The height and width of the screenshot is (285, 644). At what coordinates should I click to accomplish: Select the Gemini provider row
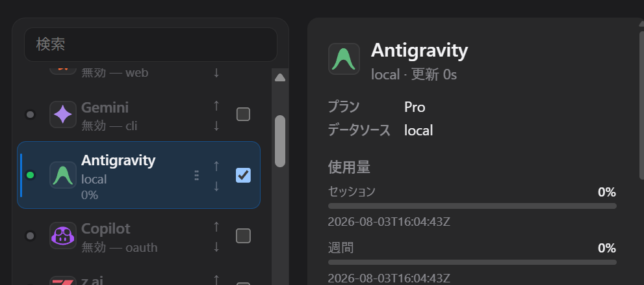coord(138,115)
